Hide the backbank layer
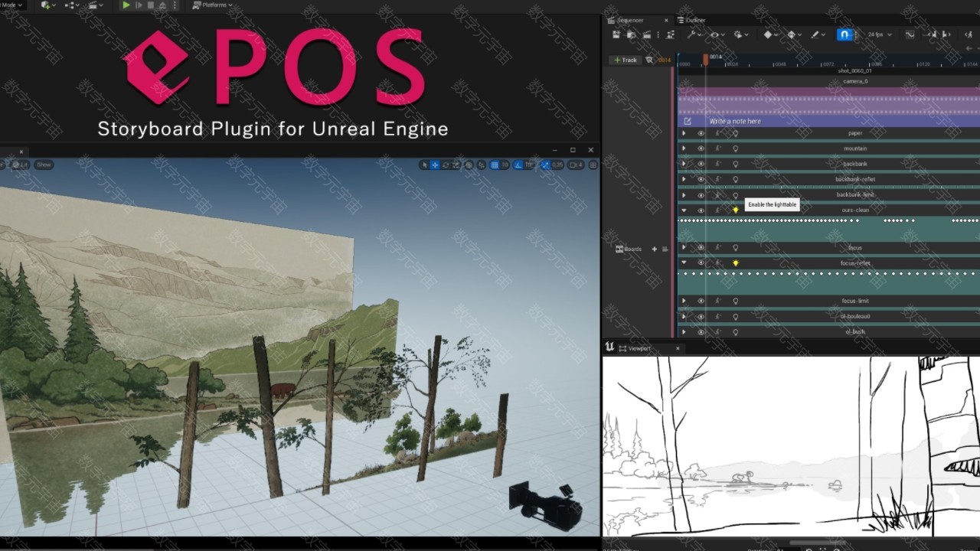Screen dimensions: 980x551 pos(701,164)
